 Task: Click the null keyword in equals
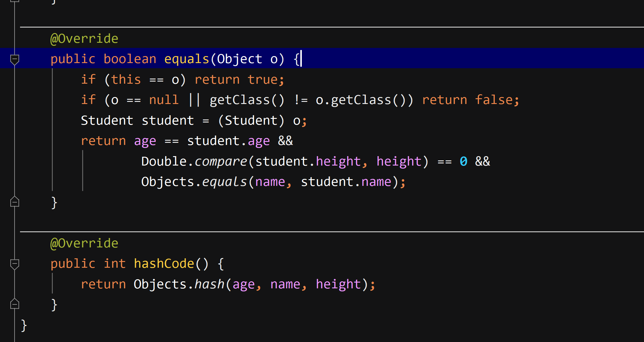[x=164, y=99]
